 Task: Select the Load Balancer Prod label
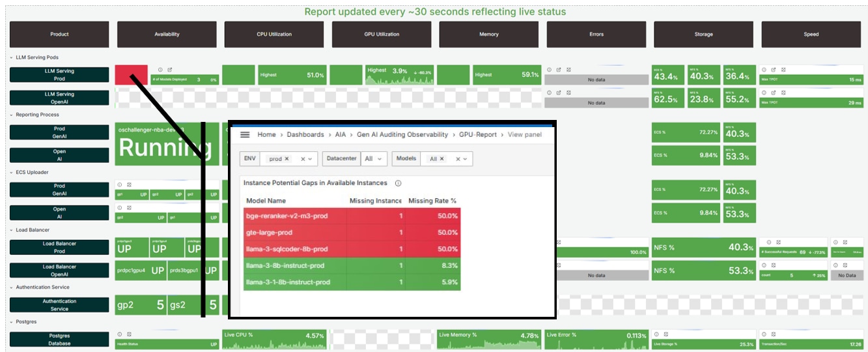pyautogui.click(x=59, y=247)
